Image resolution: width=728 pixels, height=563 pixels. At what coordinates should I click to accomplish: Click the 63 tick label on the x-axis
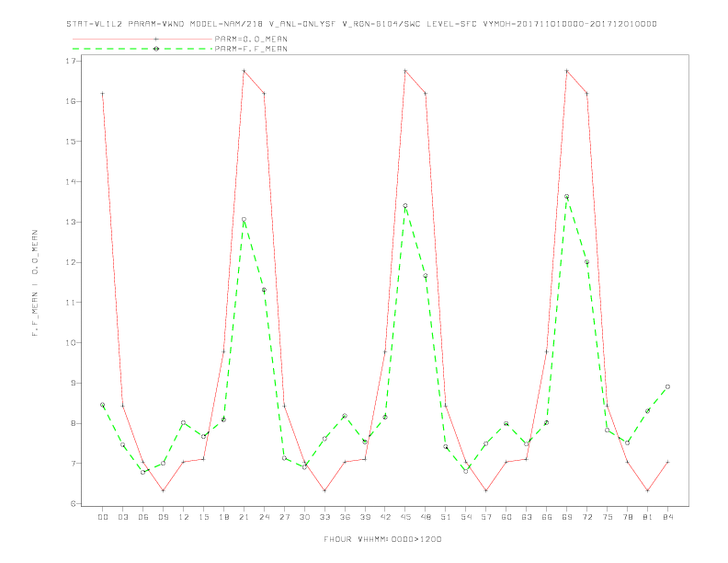[x=527, y=517]
